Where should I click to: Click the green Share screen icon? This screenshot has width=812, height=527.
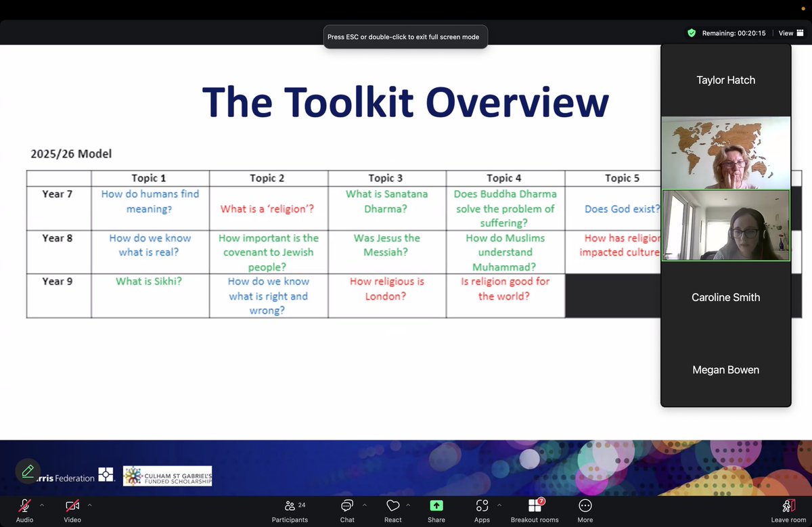tap(436, 505)
